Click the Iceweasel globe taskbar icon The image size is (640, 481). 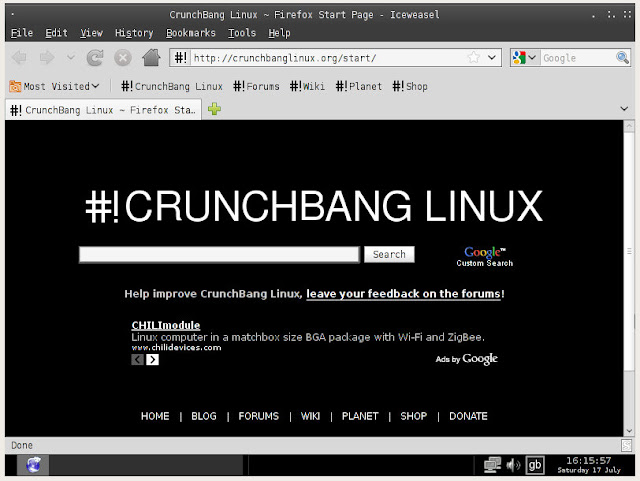coord(33,465)
